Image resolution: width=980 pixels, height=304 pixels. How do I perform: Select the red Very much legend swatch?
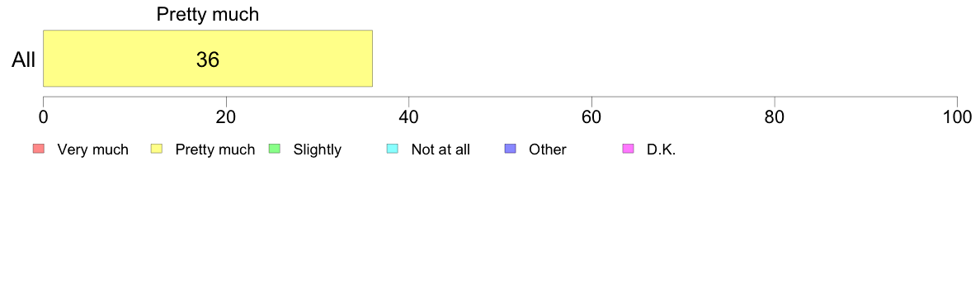[x=39, y=149]
